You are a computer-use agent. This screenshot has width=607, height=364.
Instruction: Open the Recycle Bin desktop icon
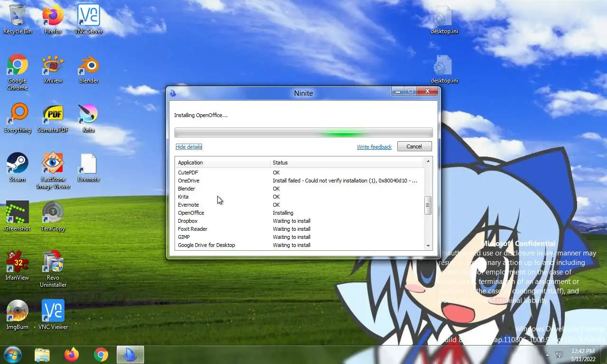18,19
